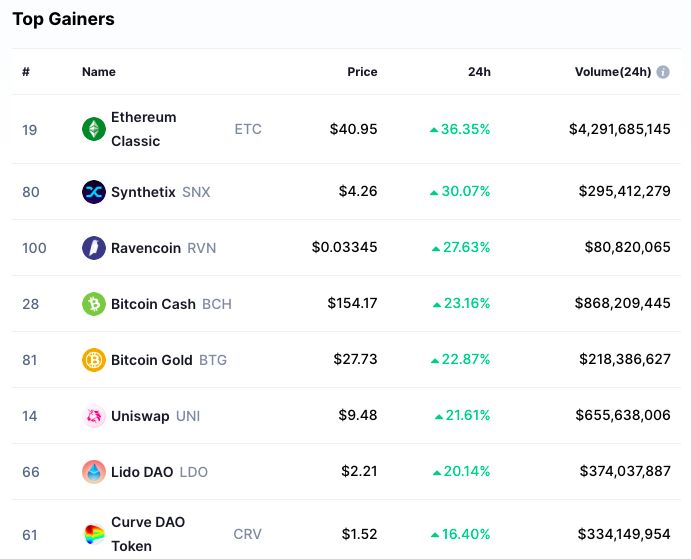Click the Lido DAO droplet logo
The image size is (691, 559).
coord(94,472)
